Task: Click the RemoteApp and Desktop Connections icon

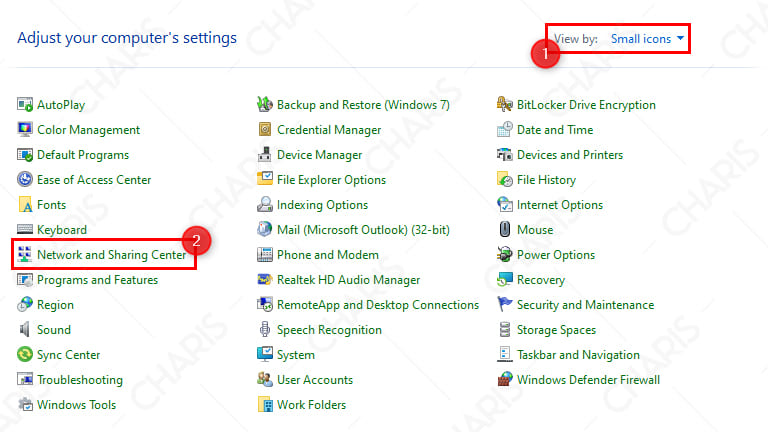Action: pos(265,304)
